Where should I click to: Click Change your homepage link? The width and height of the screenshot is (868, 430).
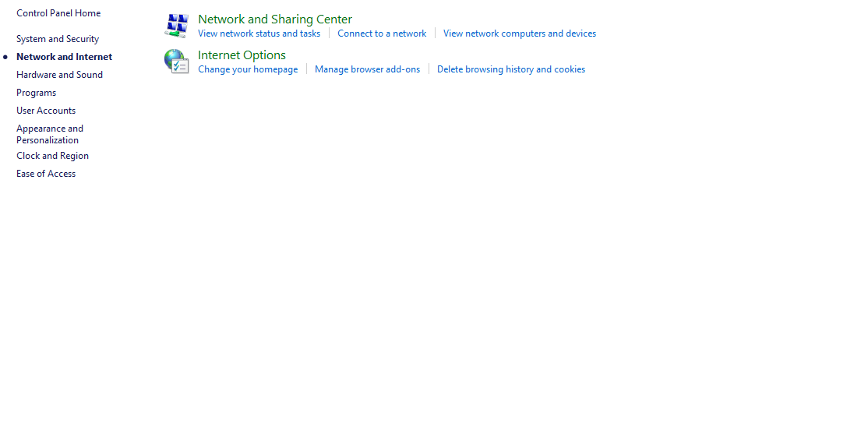(248, 69)
